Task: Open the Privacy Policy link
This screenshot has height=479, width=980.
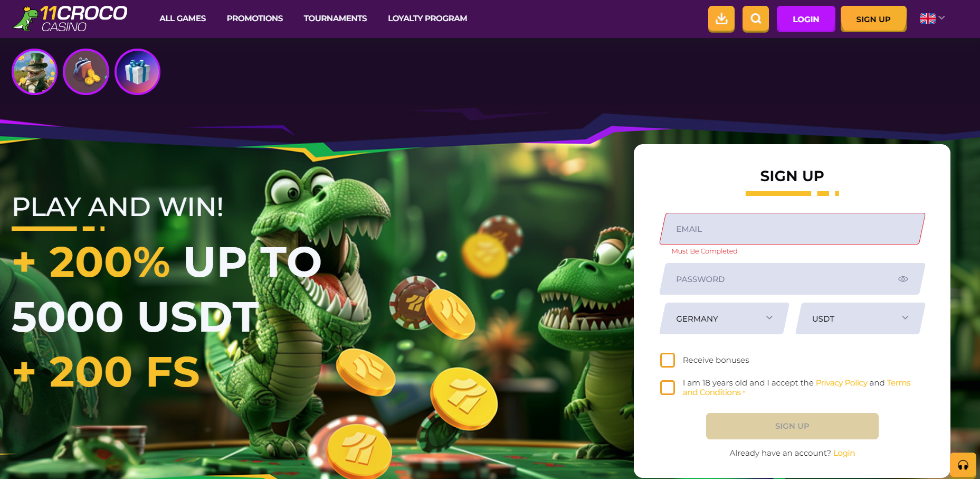Action: 841,383
